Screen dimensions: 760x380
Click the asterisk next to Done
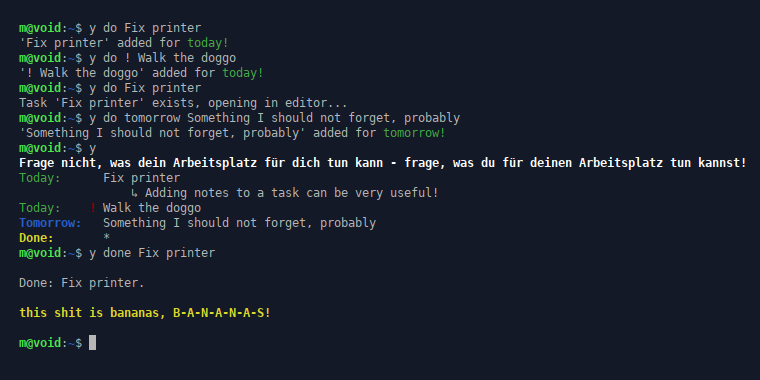point(107,238)
